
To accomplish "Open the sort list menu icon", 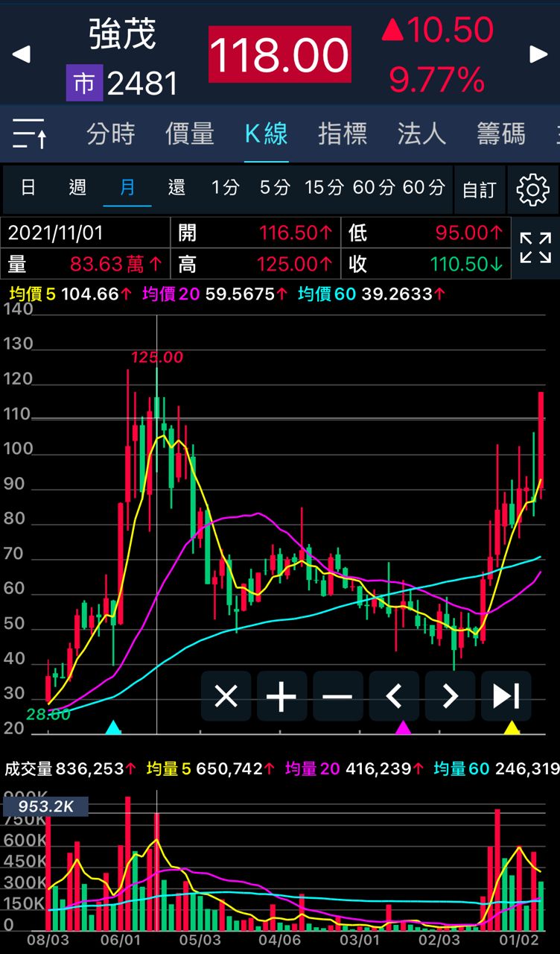I will point(30,134).
